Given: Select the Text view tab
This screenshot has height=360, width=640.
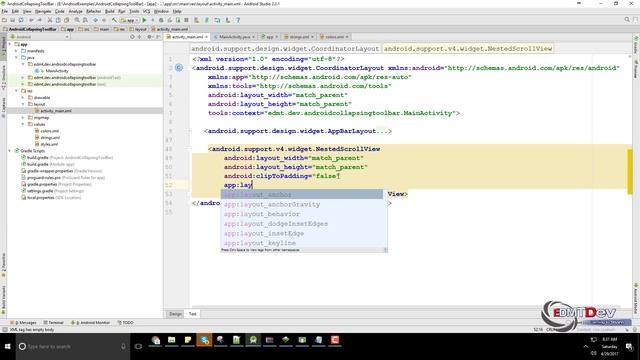Looking at the screenshot, I should [193, 314].
